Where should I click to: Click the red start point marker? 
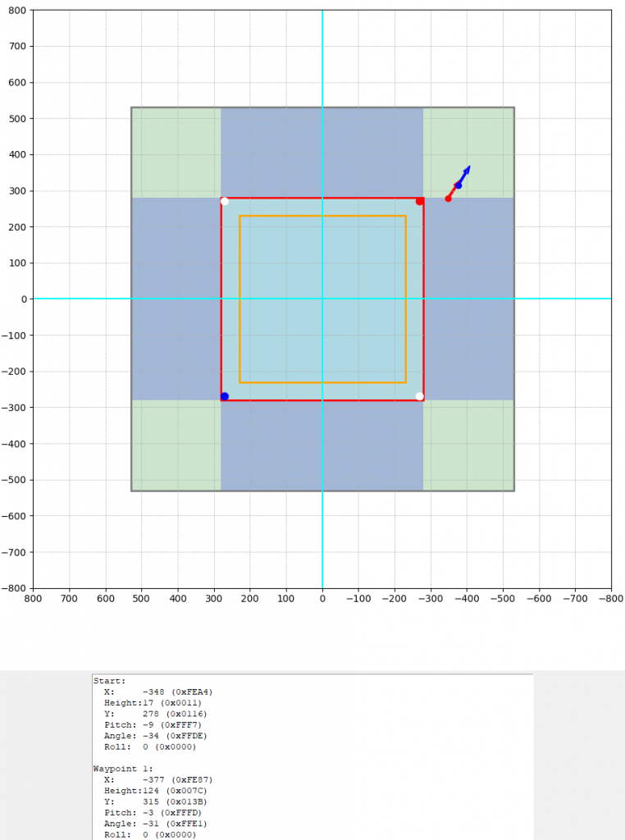tap(448, 199)
